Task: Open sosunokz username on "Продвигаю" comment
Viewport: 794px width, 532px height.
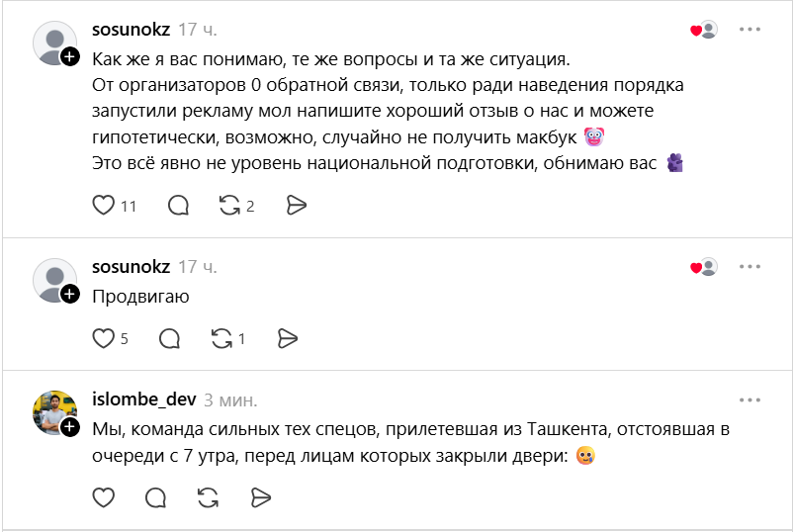Action: tap(131, 267)
